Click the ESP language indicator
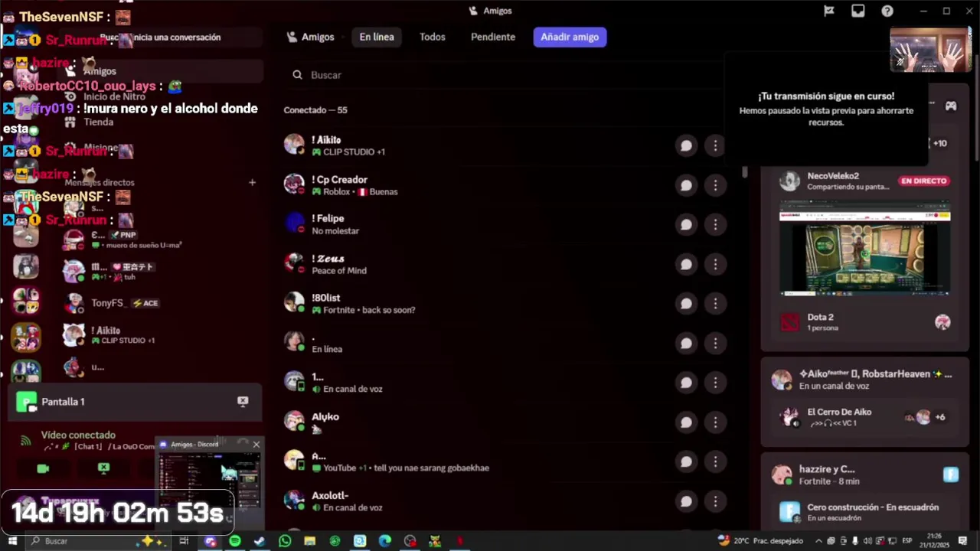Viewport: 980px width, 551px height. click(x=907, y=541)
